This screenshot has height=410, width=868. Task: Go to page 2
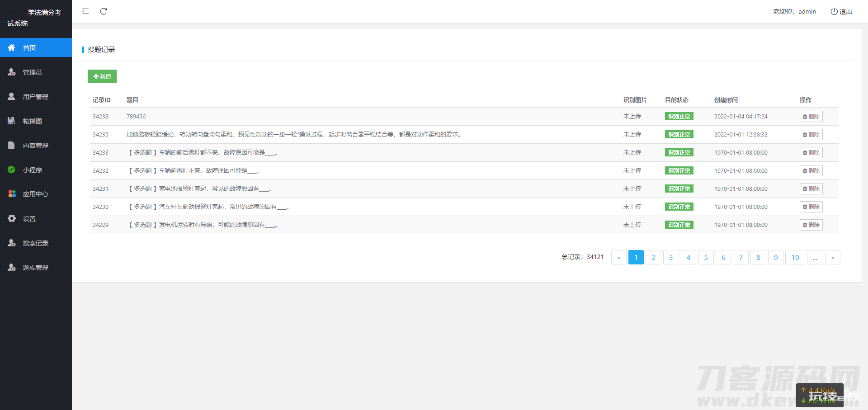click(653, 257)
